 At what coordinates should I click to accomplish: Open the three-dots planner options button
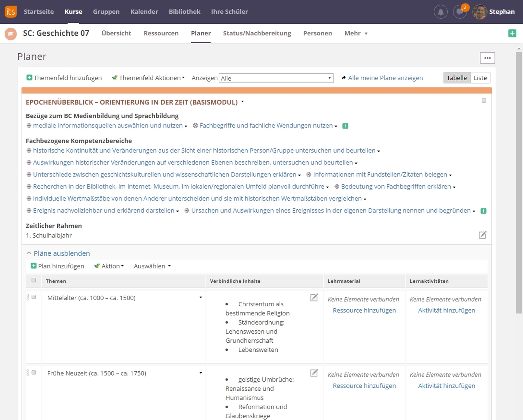click(x=487, y=58)
